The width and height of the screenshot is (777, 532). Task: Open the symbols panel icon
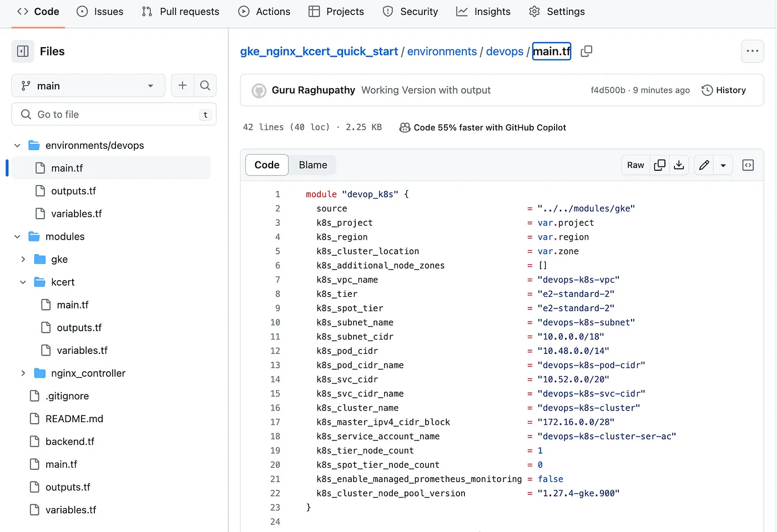748,165
